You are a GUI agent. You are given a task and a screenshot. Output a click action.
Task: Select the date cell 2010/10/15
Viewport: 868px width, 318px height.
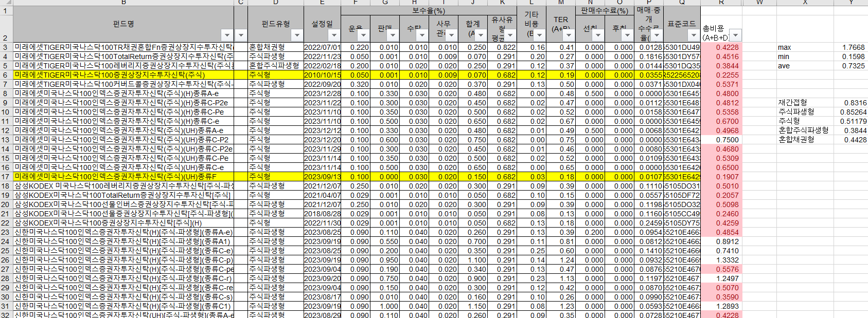click(x=322, y=75)
